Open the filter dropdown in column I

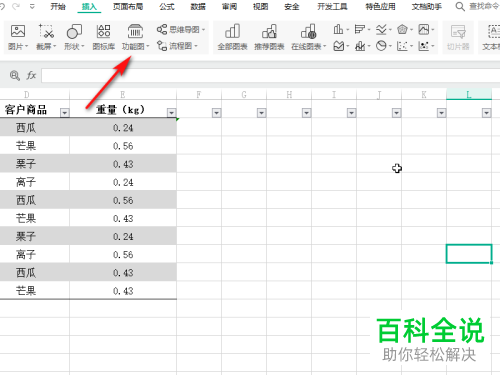tap(351, 113)
